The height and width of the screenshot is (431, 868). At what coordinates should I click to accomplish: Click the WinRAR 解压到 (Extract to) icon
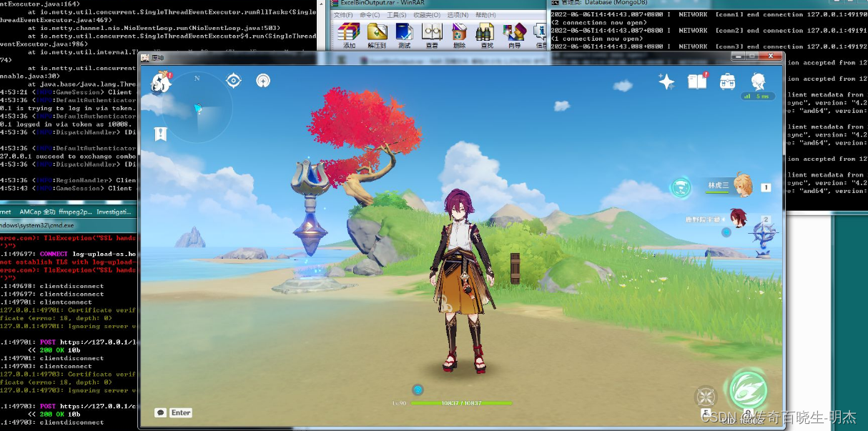[377, 35]
